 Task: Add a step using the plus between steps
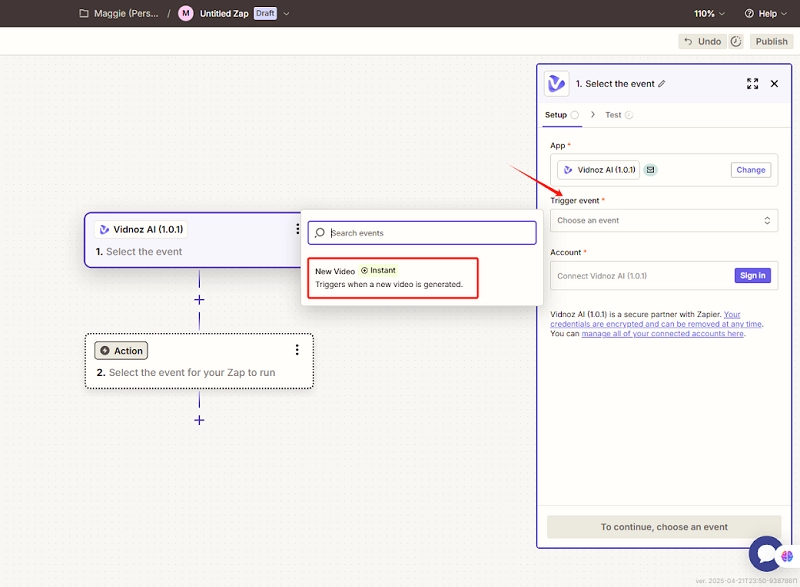pyautogui.click(x=199, y=300)
